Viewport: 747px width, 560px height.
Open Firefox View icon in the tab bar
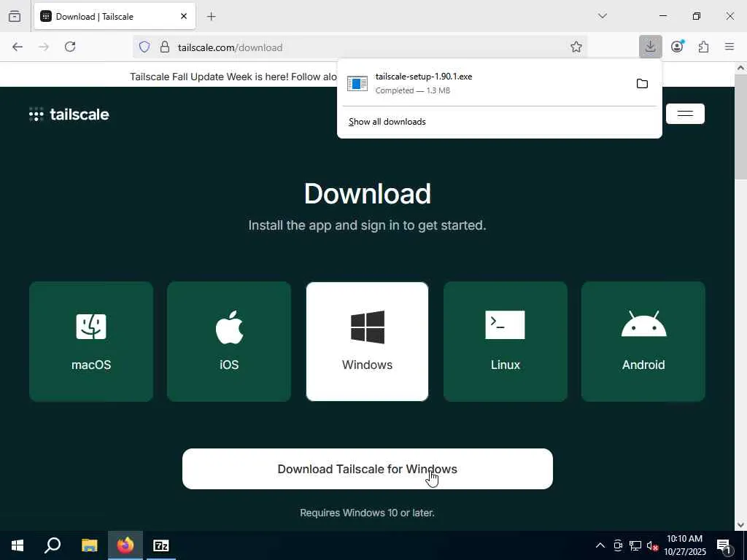point(15,16)
